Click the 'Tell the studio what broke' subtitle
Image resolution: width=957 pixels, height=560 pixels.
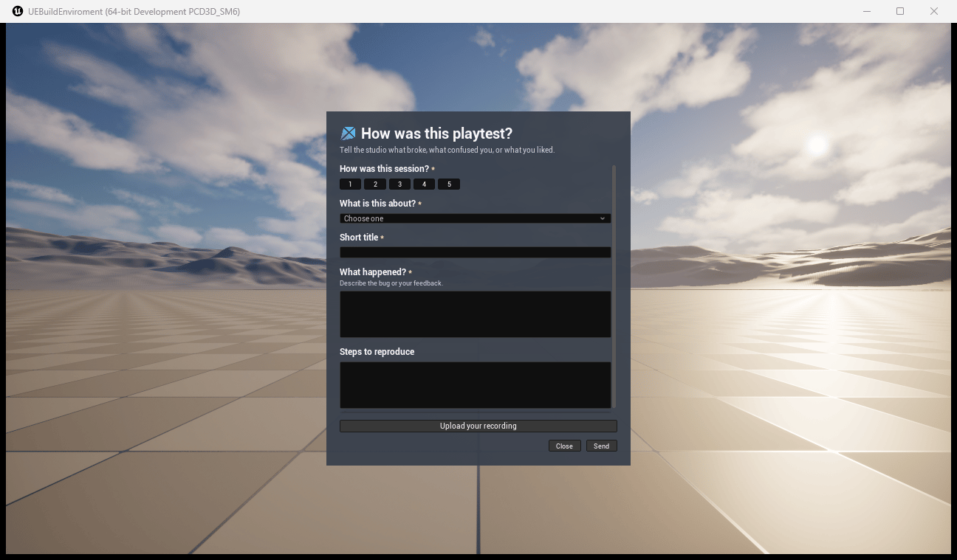click(x=447, y=150)
